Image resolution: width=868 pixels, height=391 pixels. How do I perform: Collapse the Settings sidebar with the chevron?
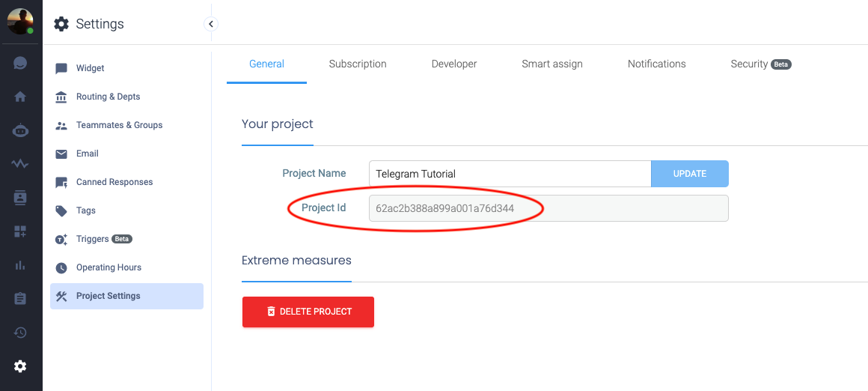coord(211,24)
